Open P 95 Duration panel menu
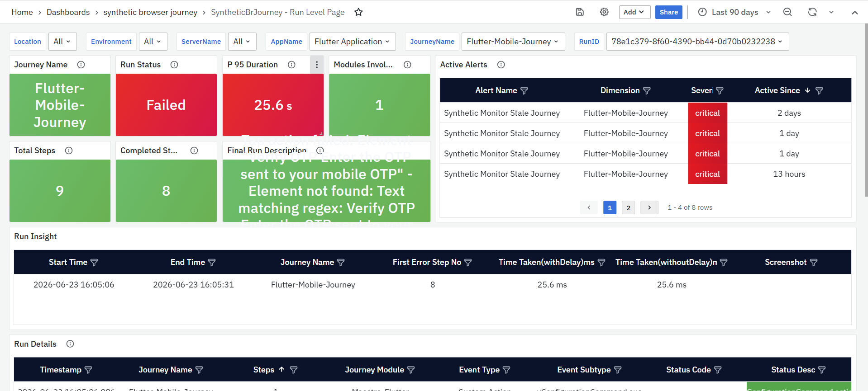868x391 pixels. (317, 65)
